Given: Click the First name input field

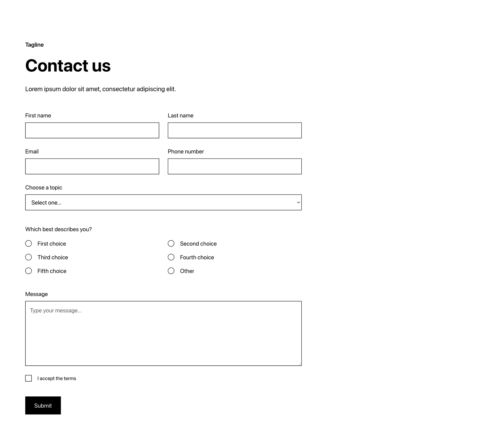Looking at the screenshot, I should pos(92,130).
